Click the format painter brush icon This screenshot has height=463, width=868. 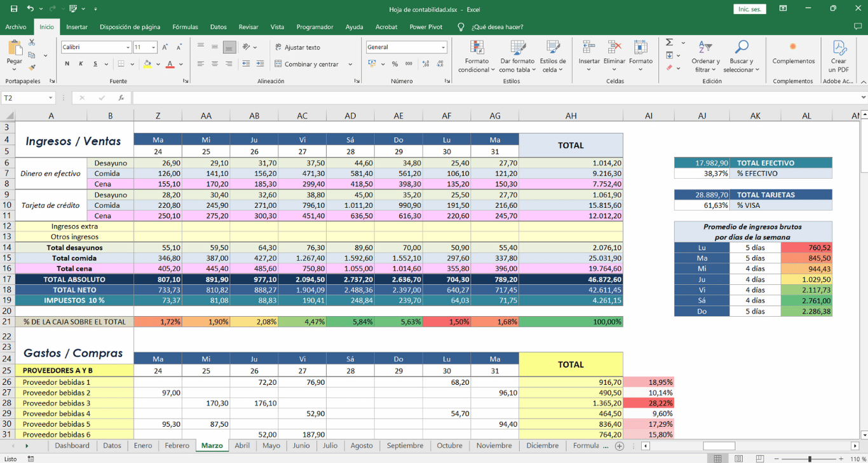click(x=32, y=67)
